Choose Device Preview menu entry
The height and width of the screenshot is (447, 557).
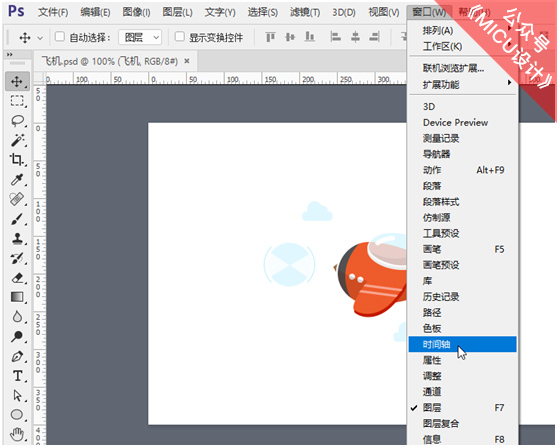click(462, 123)
